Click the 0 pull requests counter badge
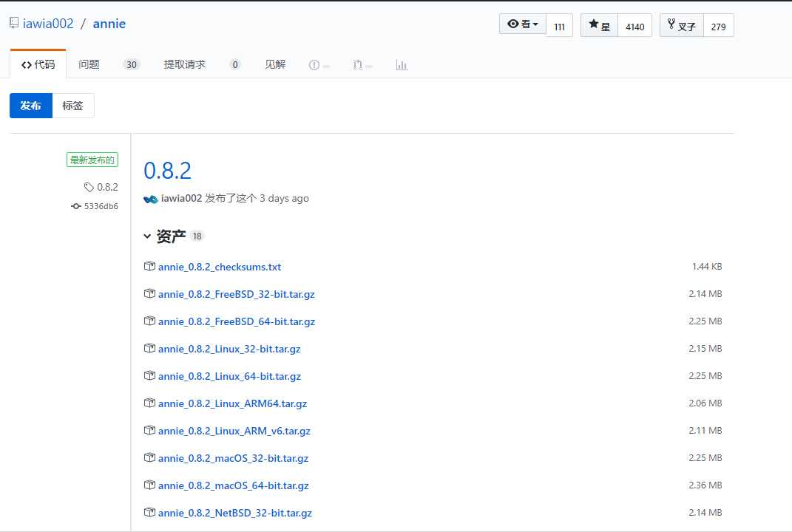 point(235,64)
